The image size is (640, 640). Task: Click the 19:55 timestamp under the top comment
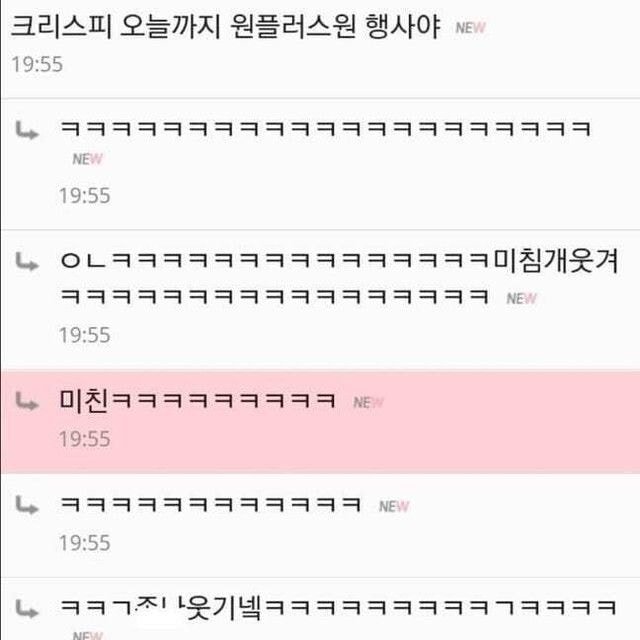click(37, 64)
